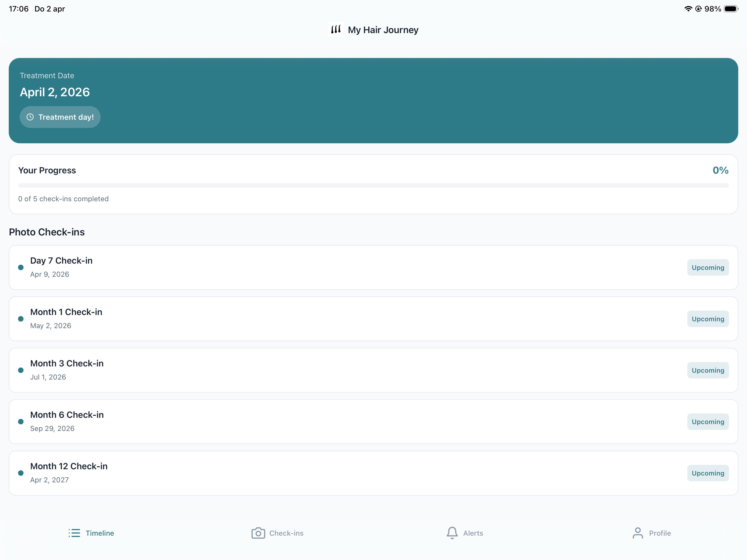
Task: Tap Upcoming badge for Month 6 Check-in
Action: pos(708,422)
